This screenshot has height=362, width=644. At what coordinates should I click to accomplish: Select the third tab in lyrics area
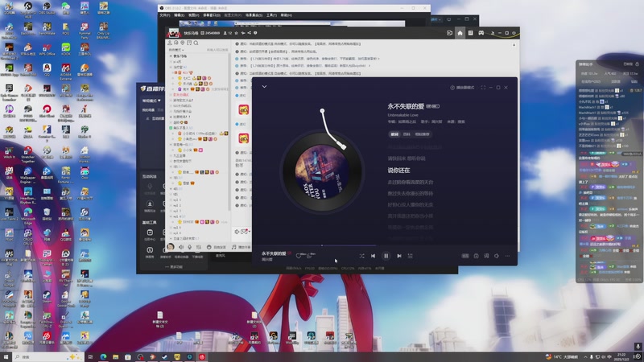(422, 134)
